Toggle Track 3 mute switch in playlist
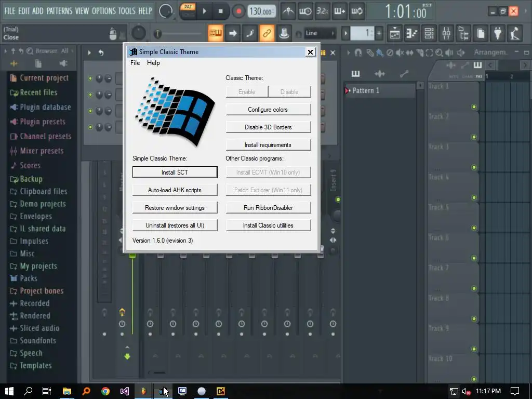Image resolution: width=532 pixels, height=399 pixels. tap(474, 167)
